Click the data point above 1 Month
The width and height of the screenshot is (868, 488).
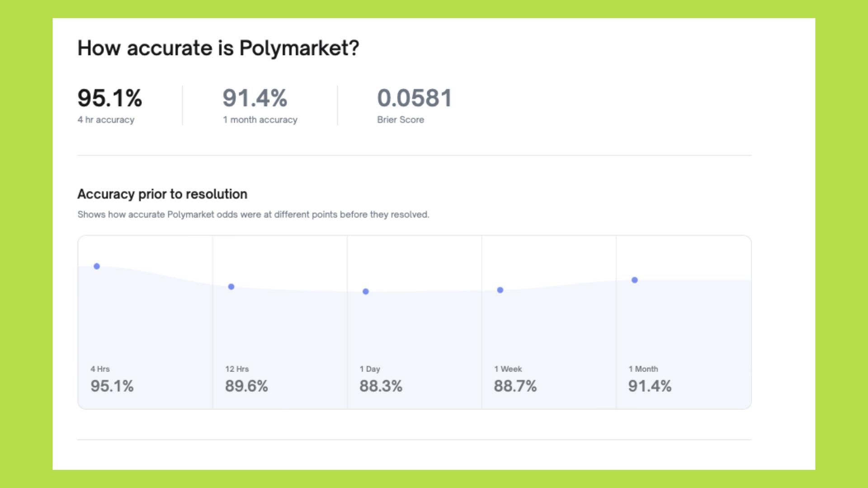[635, 280]
